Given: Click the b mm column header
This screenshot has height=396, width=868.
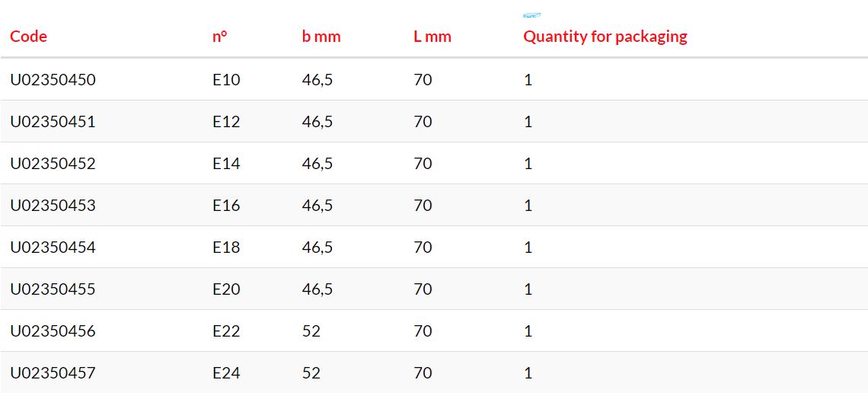Looking at the screenshot, I should [321, 37].
